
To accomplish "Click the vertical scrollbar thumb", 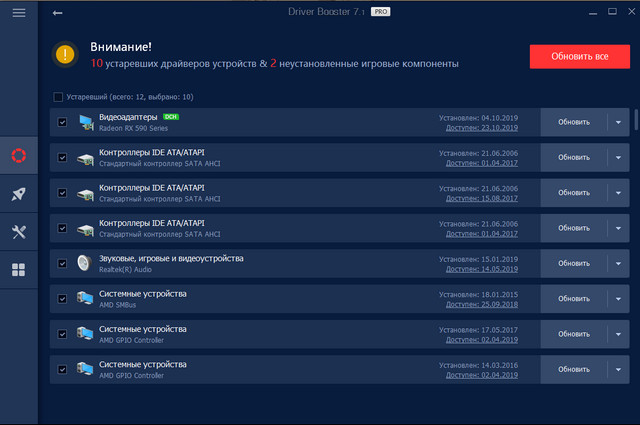I will coord(636,119).
